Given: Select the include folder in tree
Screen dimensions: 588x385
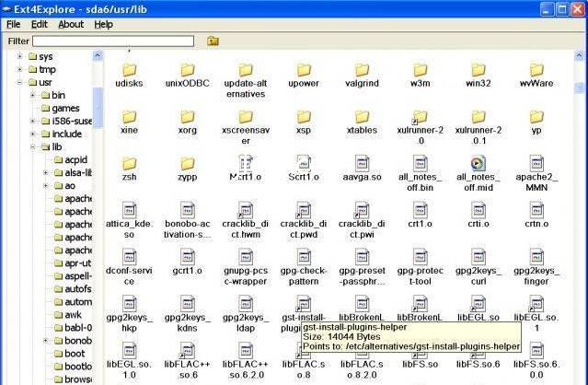Looking at the screenshot, I should click(x=65, y=134).
